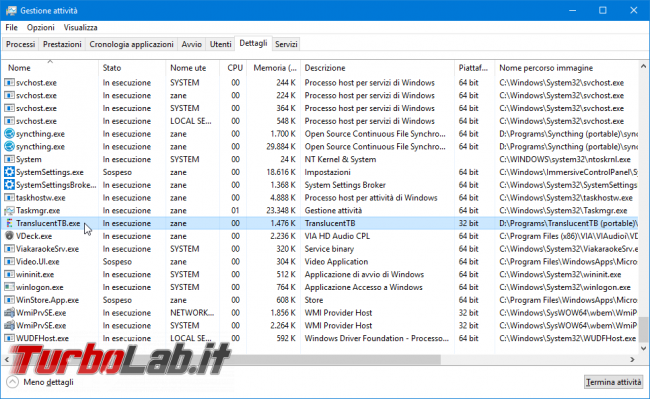This screenshot has height=399, width=650.
Task: Click the Taskmgr.exe process icon
Action: 9,210
